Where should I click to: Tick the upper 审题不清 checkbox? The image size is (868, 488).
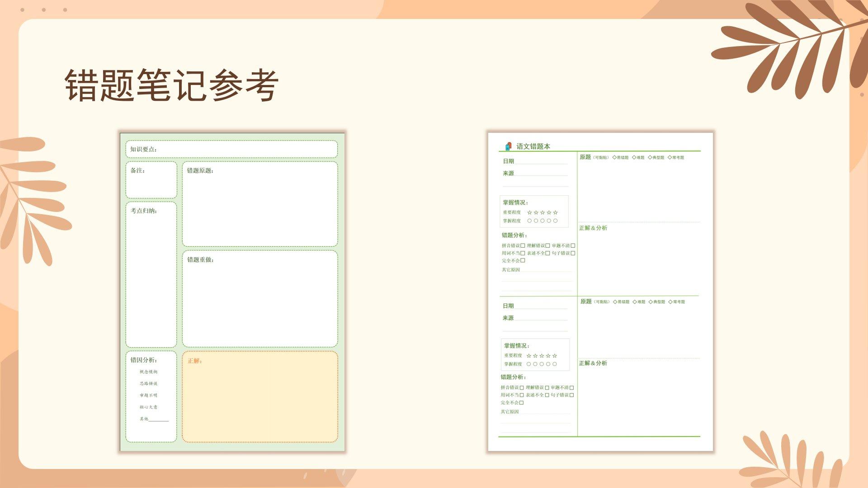tap(573, 246)
